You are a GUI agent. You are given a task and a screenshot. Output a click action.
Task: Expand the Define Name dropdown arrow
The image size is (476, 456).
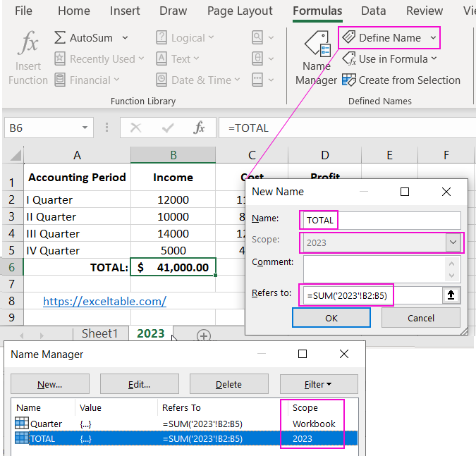[433, 38]
